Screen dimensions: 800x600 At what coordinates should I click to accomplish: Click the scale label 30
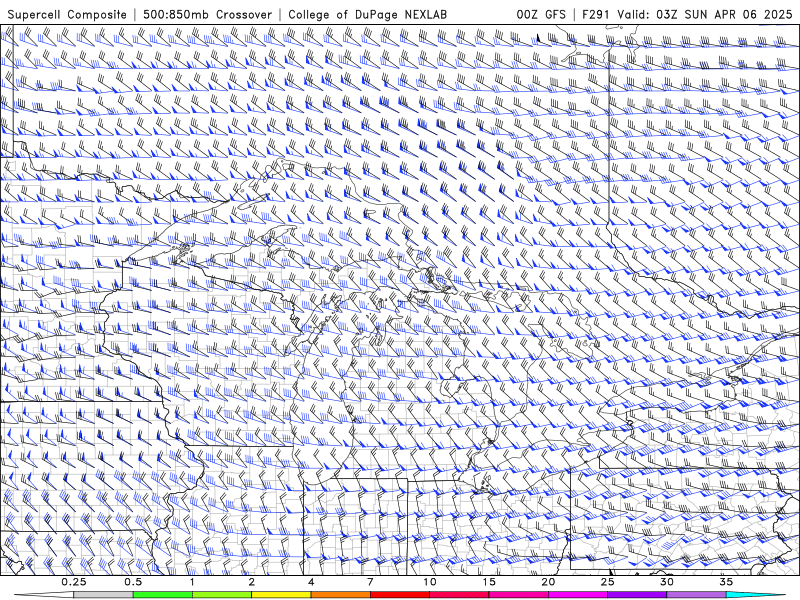tap(667, 582)
